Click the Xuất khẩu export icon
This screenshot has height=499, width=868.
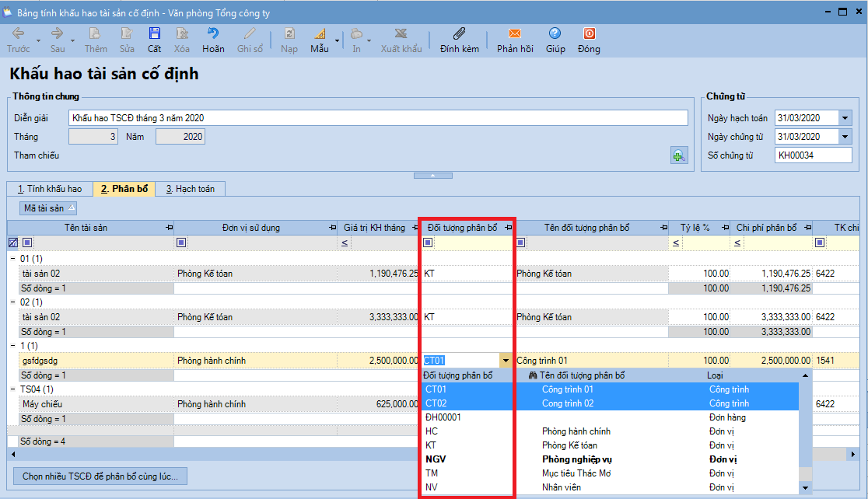tap(401, 34)
